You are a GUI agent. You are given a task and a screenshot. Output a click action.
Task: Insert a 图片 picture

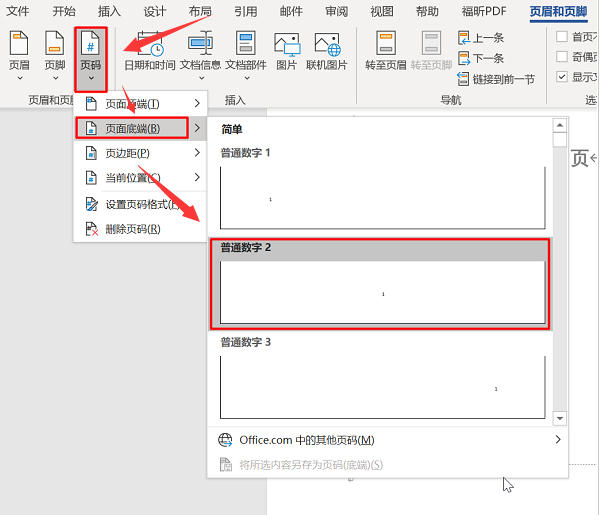287,51
